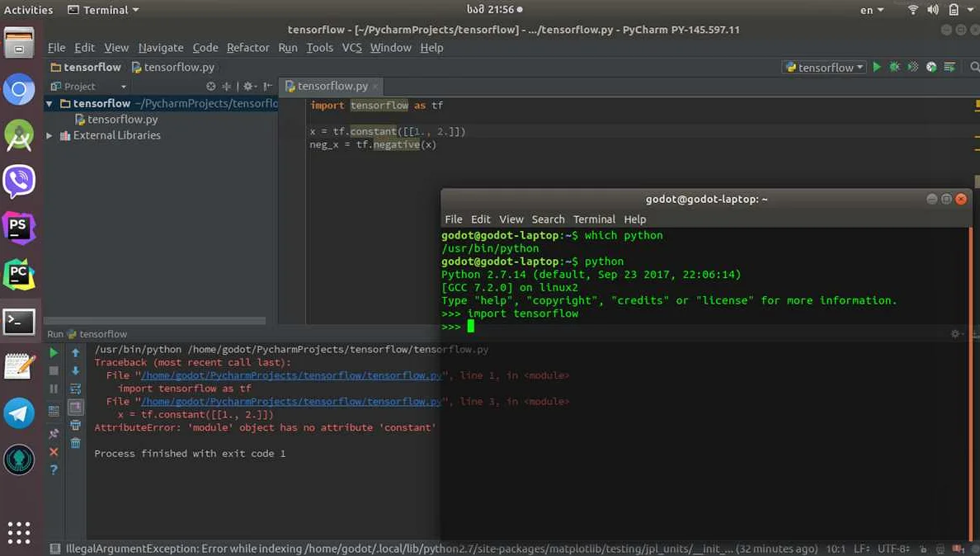Open Search Everywhere magnifier icon
Image resolution: width=980 pixels, height=556 pixels.
pos(974,67)
